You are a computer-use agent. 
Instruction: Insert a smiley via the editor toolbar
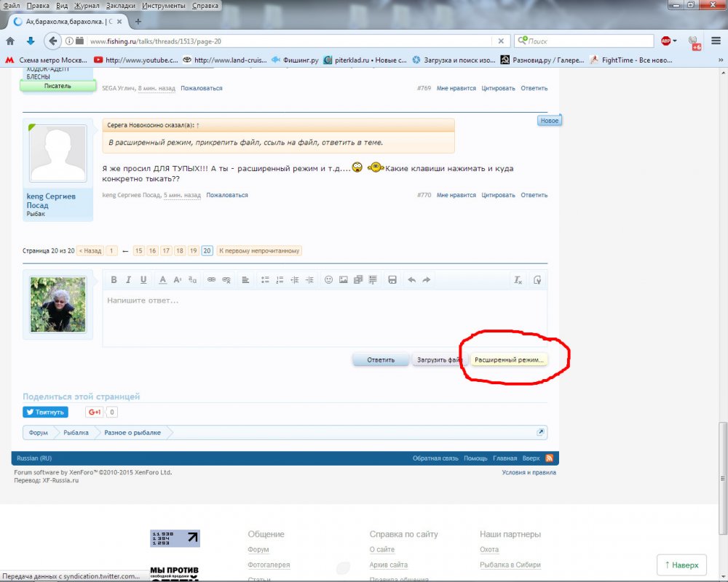click(328, 280)
